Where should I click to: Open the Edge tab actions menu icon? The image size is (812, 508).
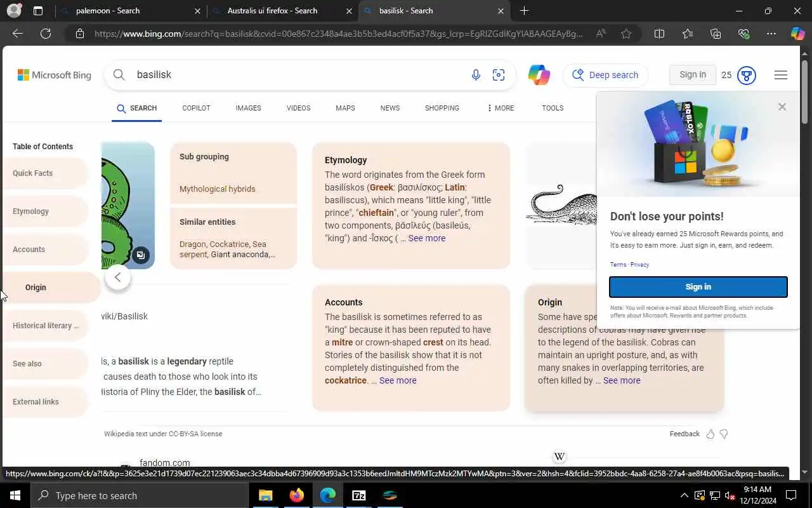(38, 11)
